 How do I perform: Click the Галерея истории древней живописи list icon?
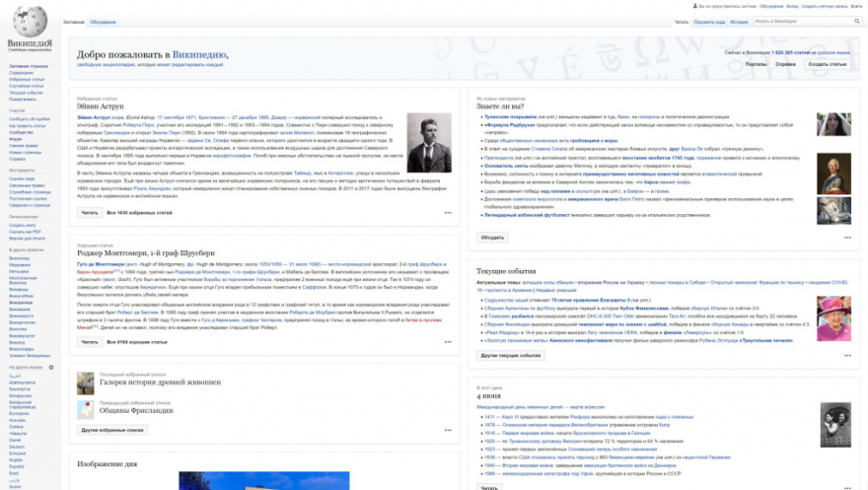(86, 383)
